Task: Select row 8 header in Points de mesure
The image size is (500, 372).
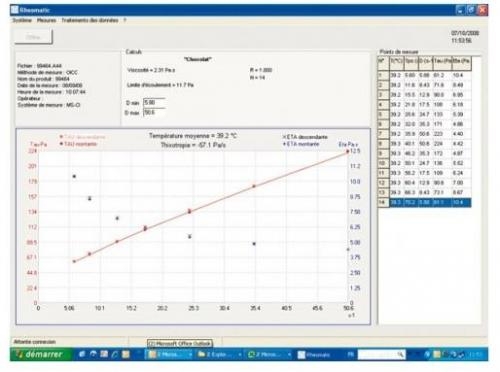Action: (x=383, y=144)
